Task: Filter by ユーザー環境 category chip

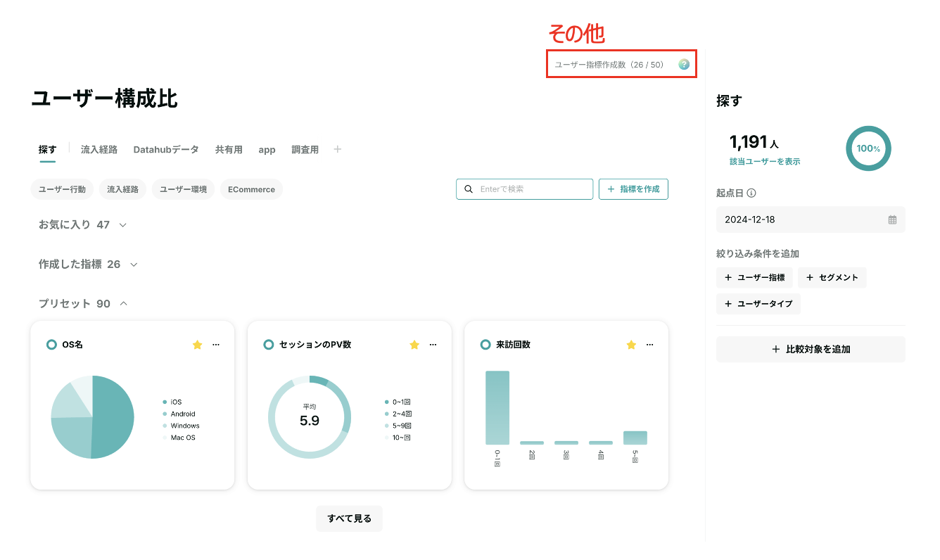Action: (x=184, y=189)
